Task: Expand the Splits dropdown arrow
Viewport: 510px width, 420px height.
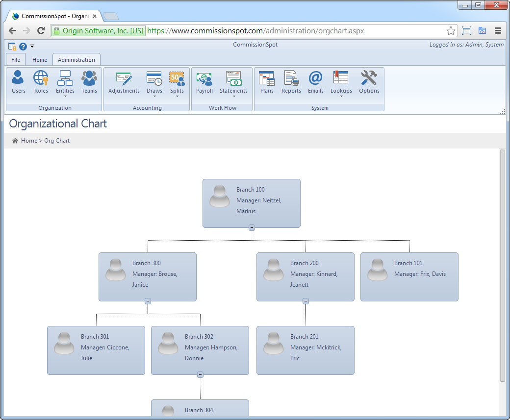Action: (177, 97)
